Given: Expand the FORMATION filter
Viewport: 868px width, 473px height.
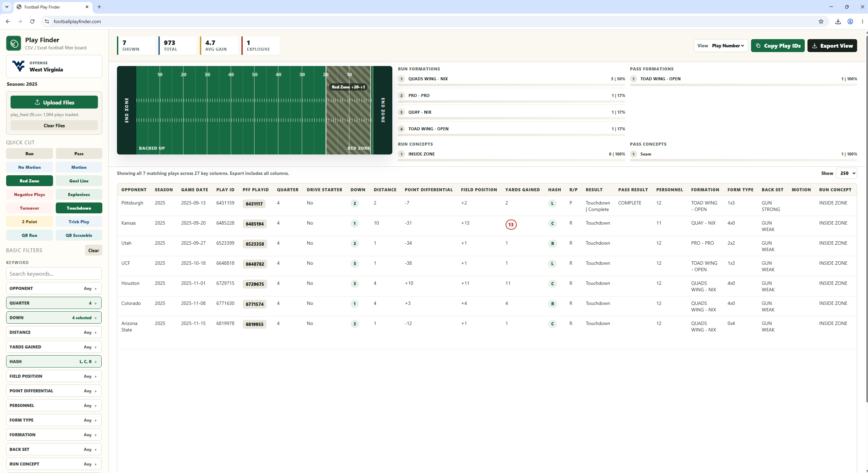Looking at the screenshot, I should [54, 435].
